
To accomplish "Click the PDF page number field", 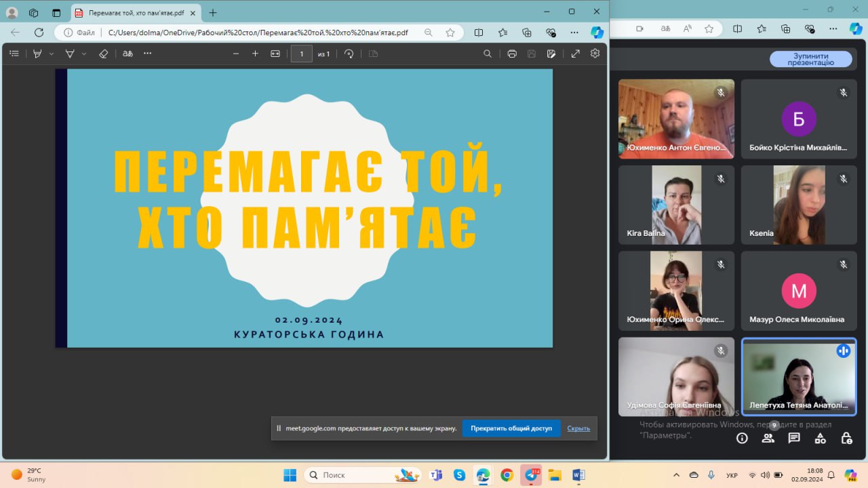I will [x=301, y=54].
